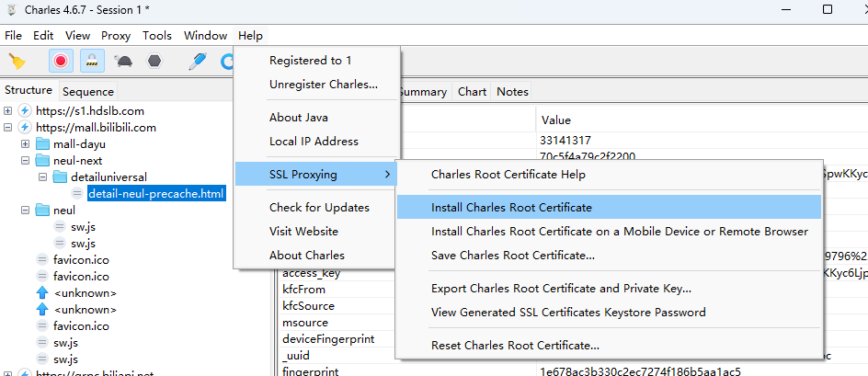Open Charles Root Certificate Help
The image size is (868, 376).
coord(609,175)
